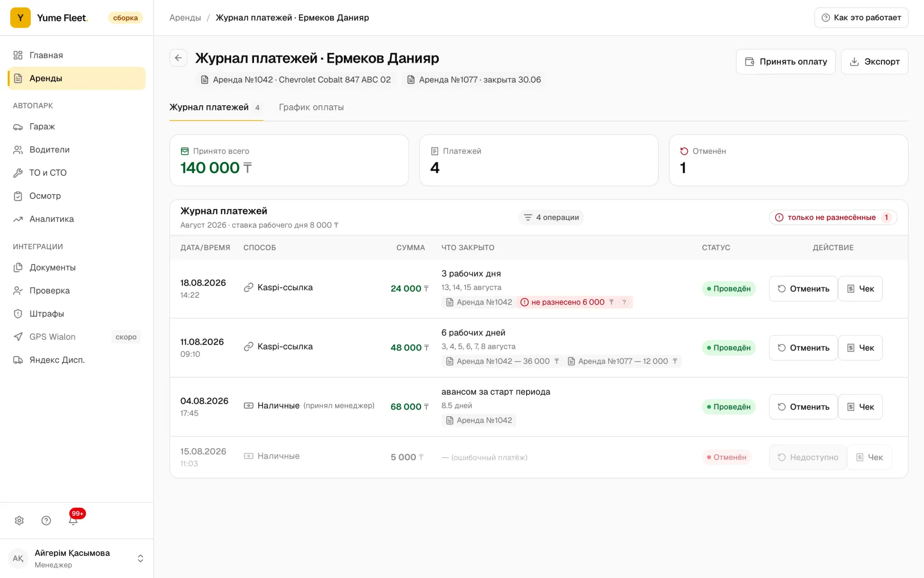Click the question mark hint next to 6 000

tap(624, 302)
